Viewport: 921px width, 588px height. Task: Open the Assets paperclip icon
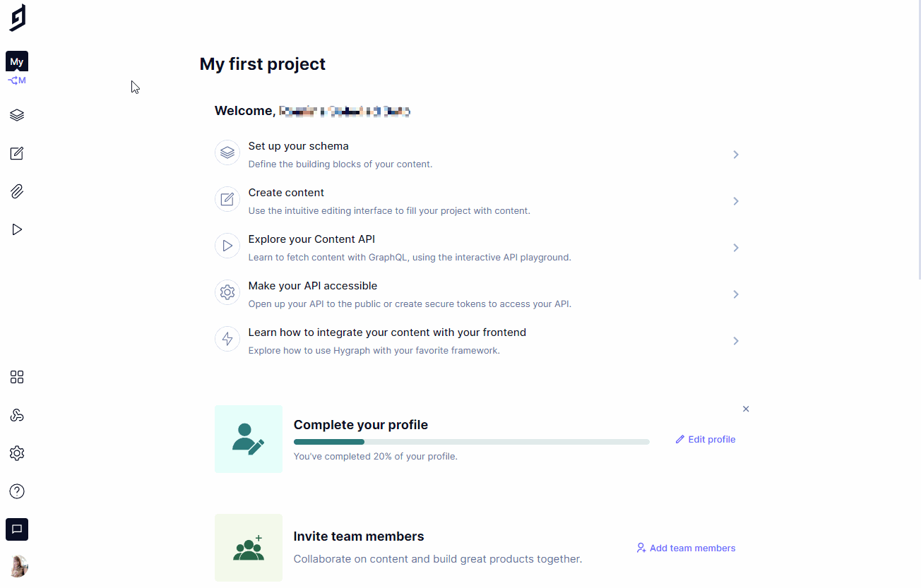[17, 191]
